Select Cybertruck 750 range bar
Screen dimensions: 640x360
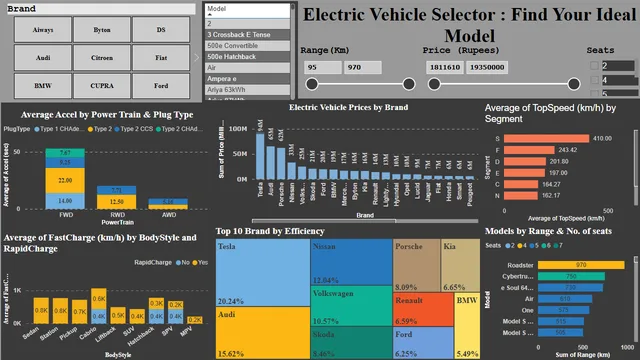[x=571, y=276]
